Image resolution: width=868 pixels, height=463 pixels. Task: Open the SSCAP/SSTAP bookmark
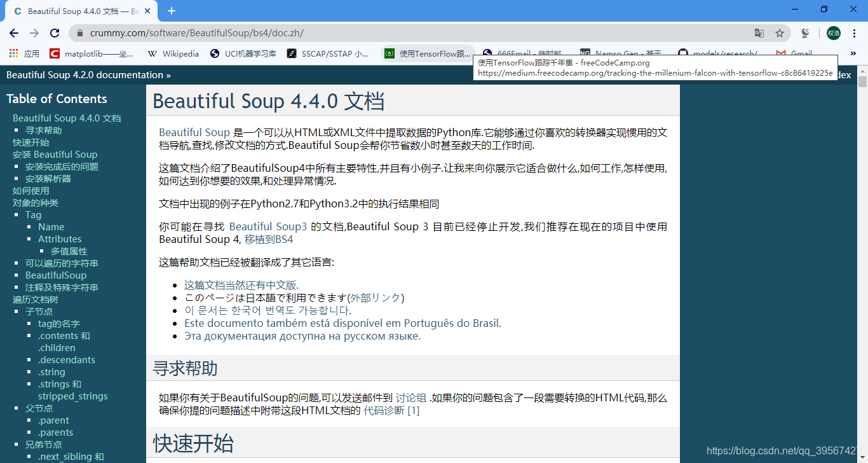click(328, 53)
